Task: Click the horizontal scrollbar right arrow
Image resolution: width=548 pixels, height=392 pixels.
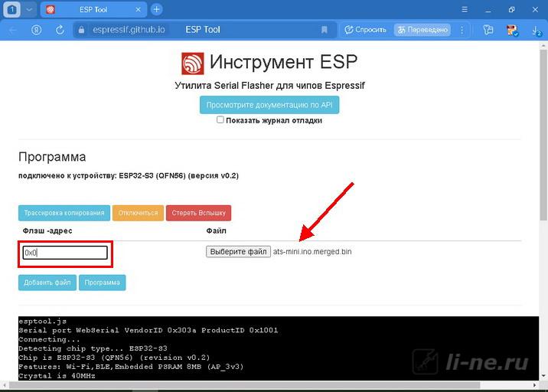Action: 535,385
